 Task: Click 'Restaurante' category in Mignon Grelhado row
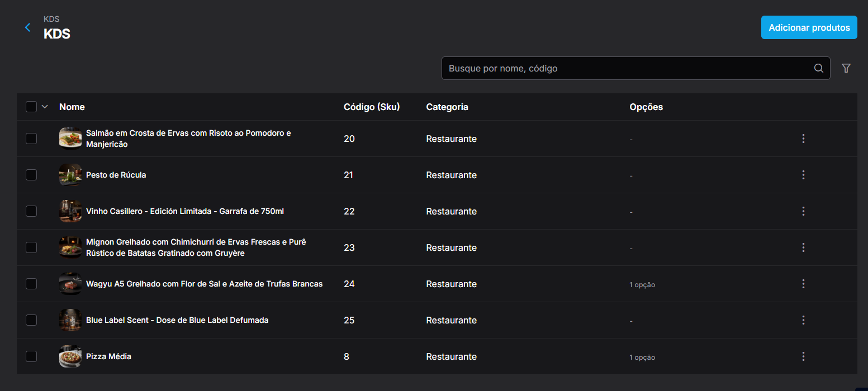(452, 247)
